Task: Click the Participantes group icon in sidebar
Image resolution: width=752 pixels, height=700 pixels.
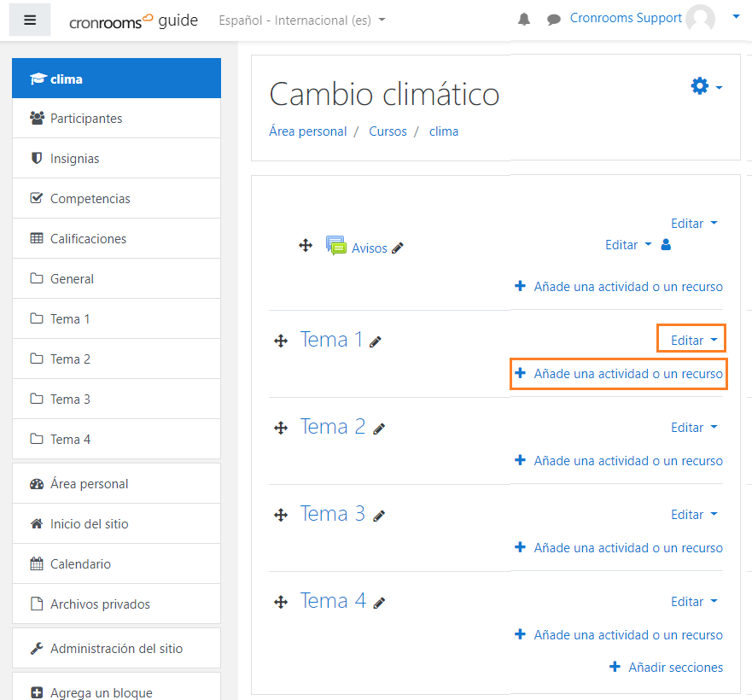Action: [x=37, y=118]
